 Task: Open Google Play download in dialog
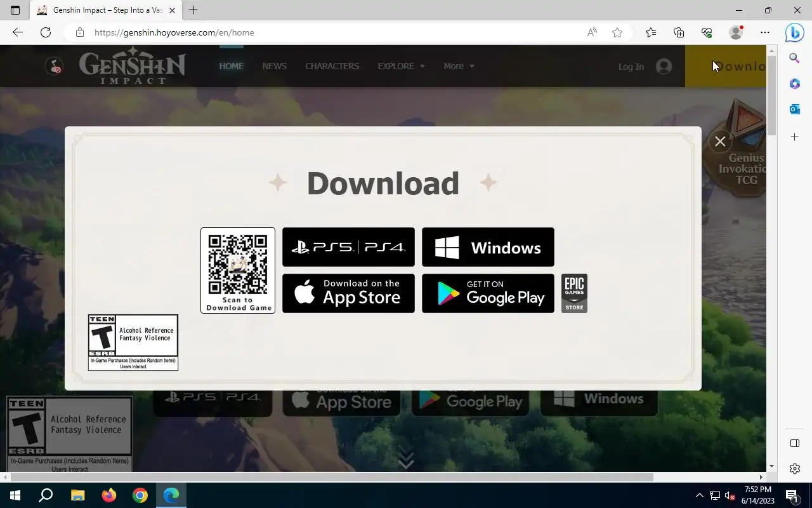(x=488, y=293)
